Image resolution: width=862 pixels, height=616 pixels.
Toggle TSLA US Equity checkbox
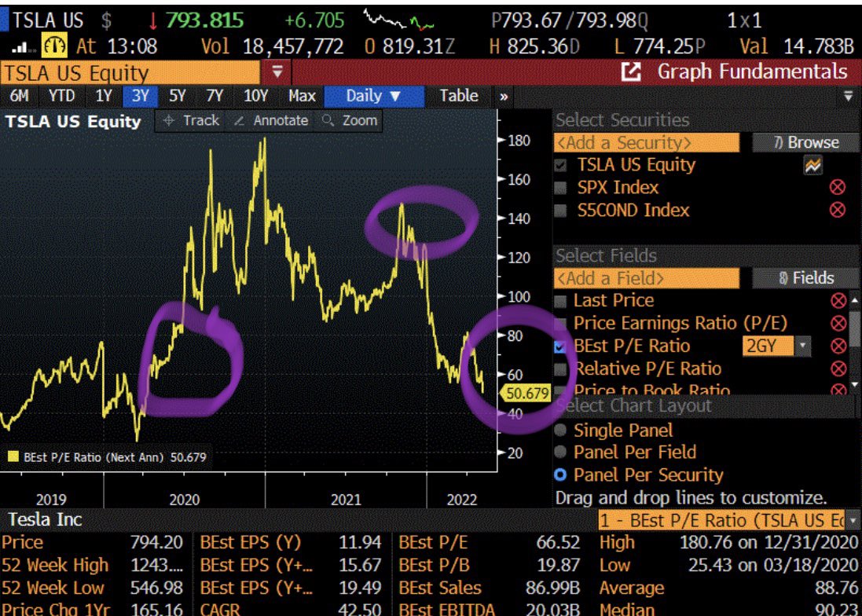[x=561, y=166]
